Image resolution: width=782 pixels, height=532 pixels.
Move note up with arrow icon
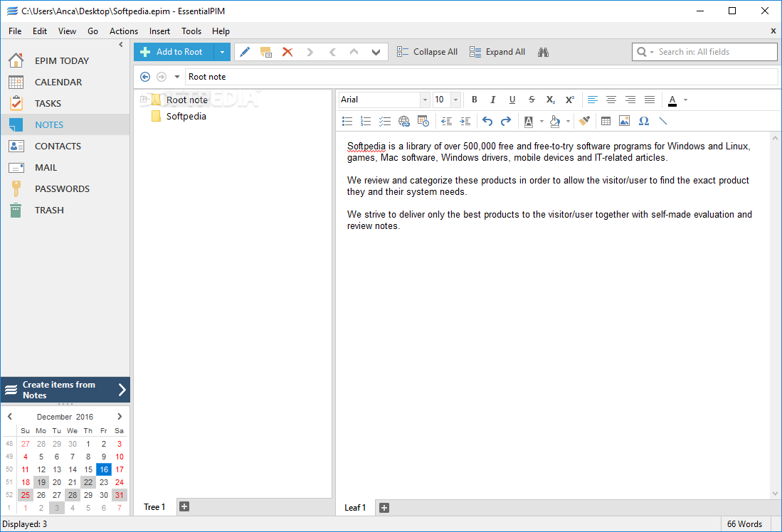point(354,52)
